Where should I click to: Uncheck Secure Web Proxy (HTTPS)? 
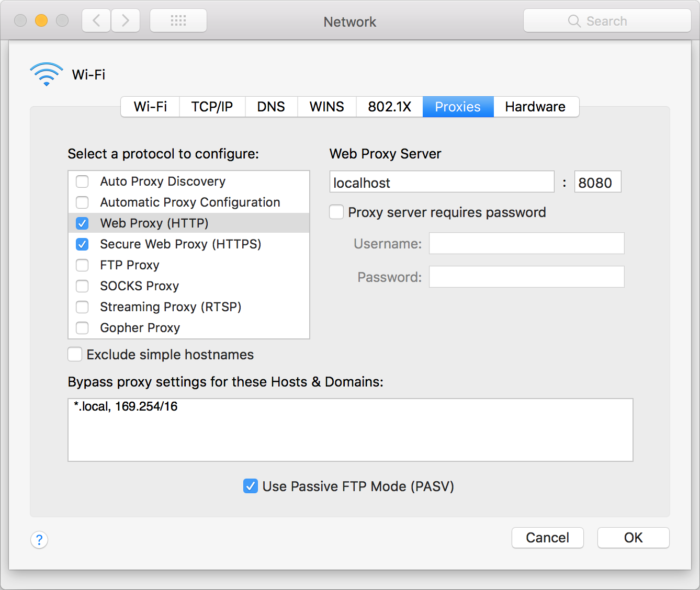click(82, 244)
